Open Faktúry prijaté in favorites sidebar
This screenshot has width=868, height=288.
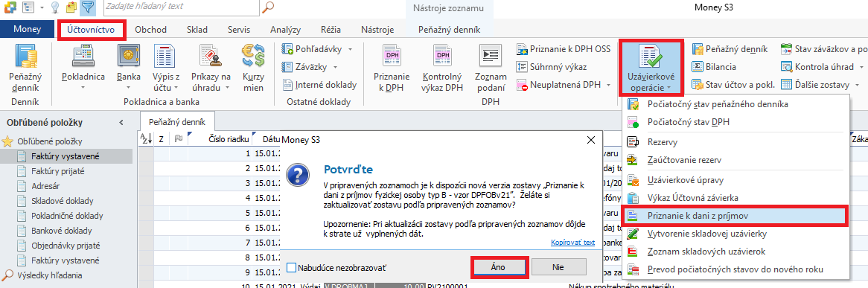point(57,171)
